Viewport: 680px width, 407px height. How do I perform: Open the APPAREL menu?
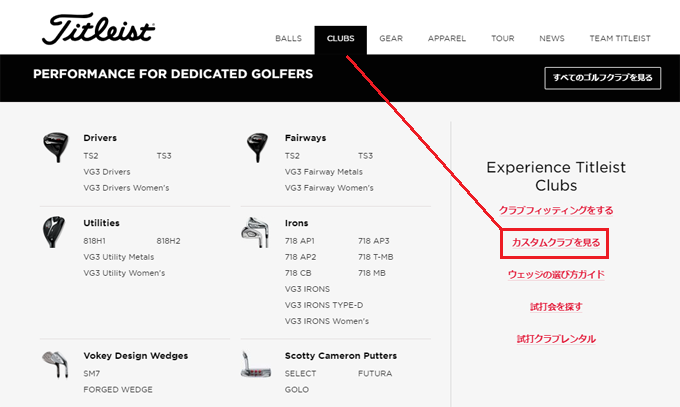click(x=447, y=39)
